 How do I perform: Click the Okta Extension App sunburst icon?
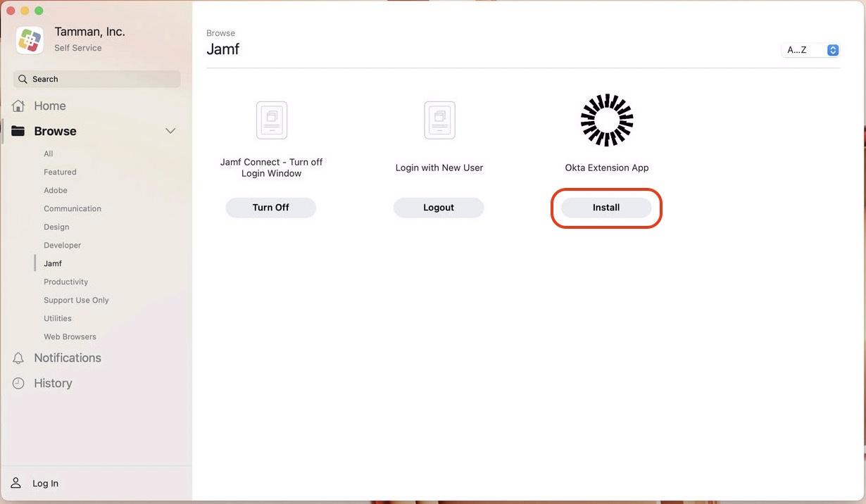click(607, 120)
